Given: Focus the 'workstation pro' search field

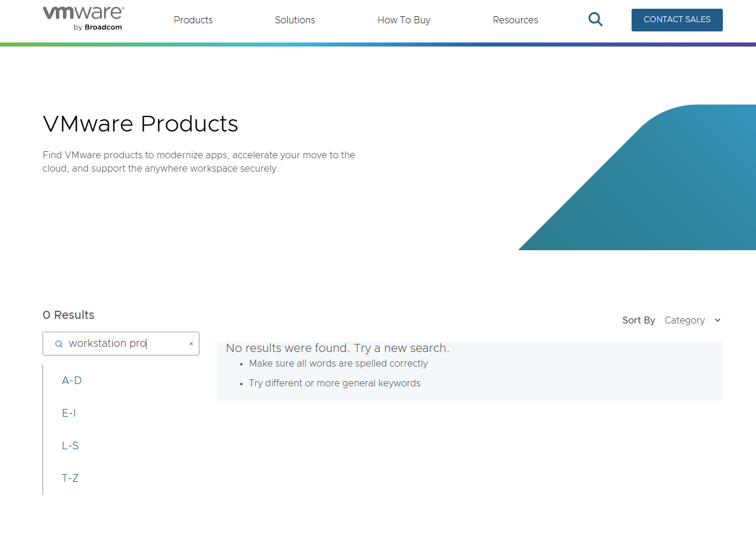Looking at the screenshot, I should [121, 343].
